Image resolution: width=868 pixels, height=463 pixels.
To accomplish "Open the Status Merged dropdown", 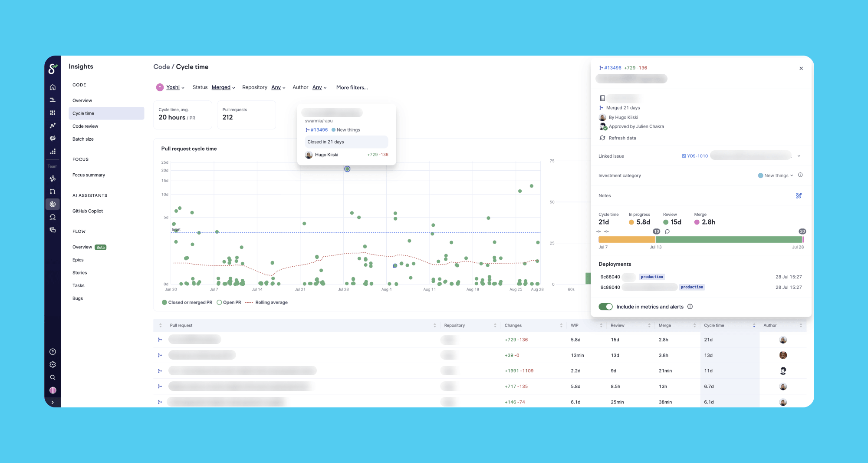I will click(223, 87).
